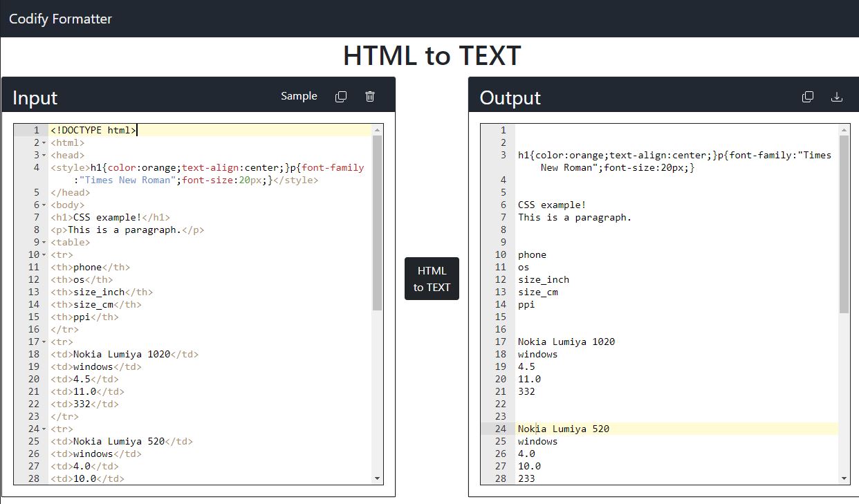The image size is (859, 504).
Task: Click the <th>size_inch</th> line
Action: (x=102, y=292)
